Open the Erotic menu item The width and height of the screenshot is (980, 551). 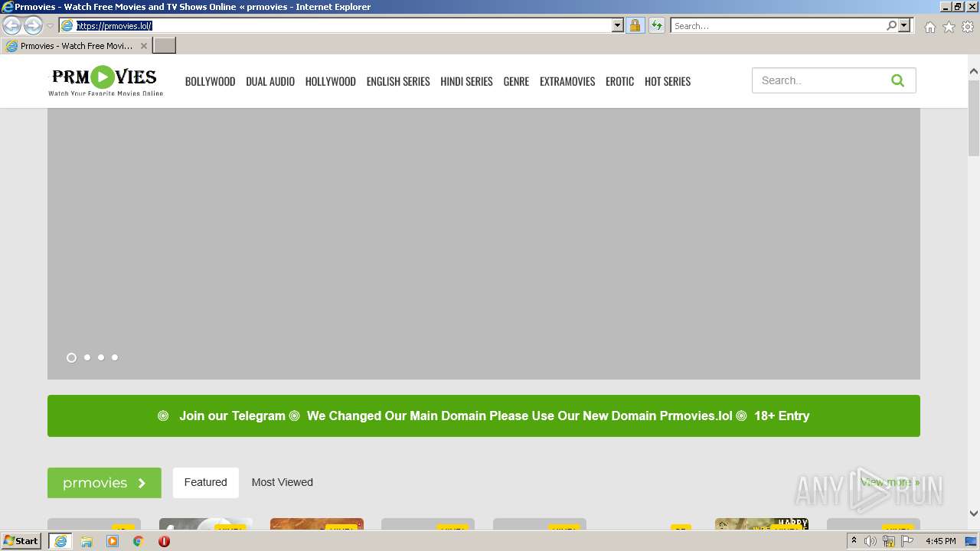(x=619, y=81)
